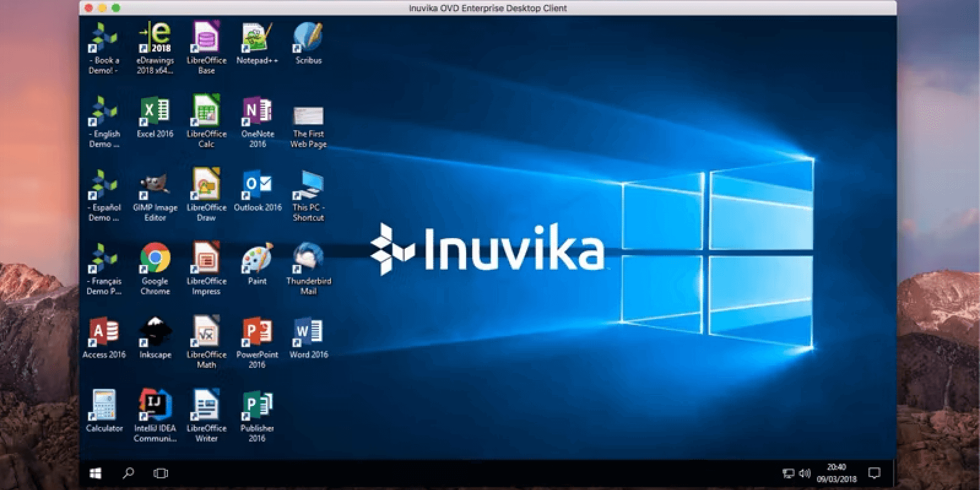Open the Español Demo shortcut
The width and height of the screenshot is (980, 490).
(104, 196)
